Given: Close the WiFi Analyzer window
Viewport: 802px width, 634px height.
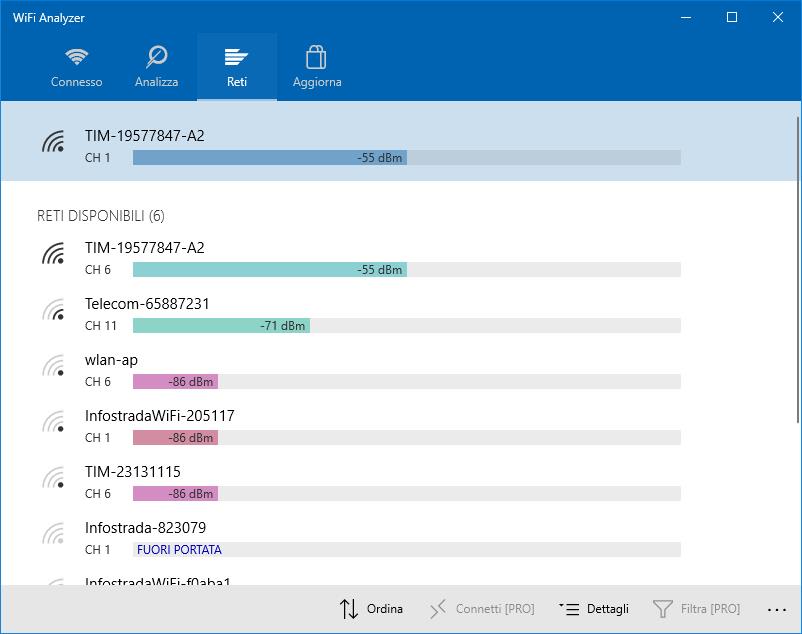Looking at the screenshot, I should click(777, 17).
